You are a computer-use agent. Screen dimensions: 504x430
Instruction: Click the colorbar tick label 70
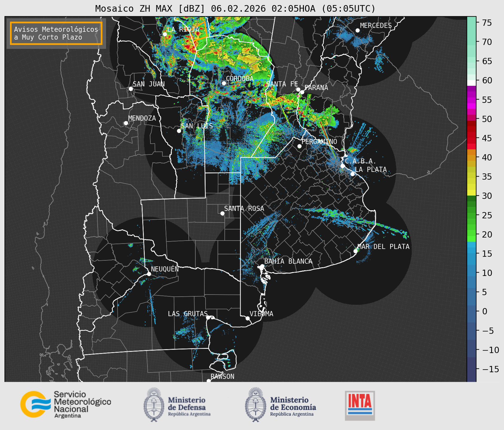(x=487, y=42)
